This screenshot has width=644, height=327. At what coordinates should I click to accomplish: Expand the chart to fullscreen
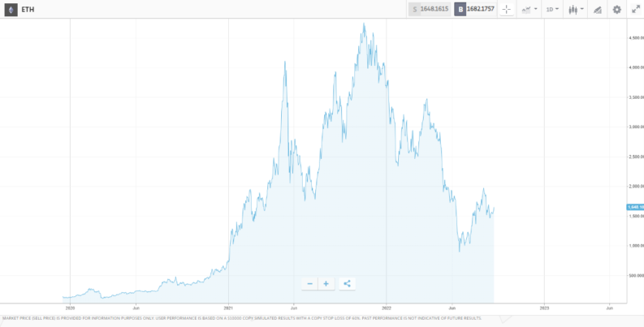coord(635,10)
